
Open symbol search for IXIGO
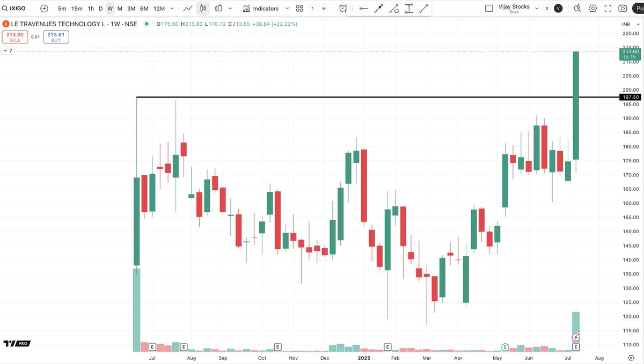pos(14,9)
